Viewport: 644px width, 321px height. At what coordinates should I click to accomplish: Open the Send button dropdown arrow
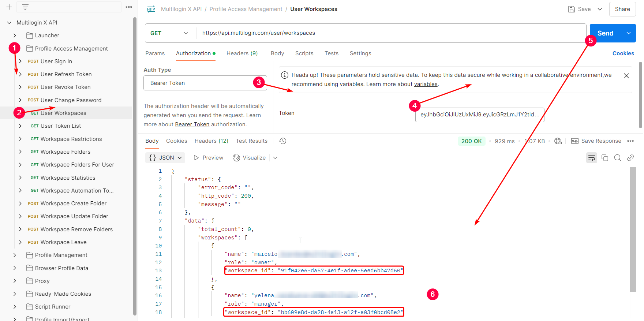(x=629, y=33)
